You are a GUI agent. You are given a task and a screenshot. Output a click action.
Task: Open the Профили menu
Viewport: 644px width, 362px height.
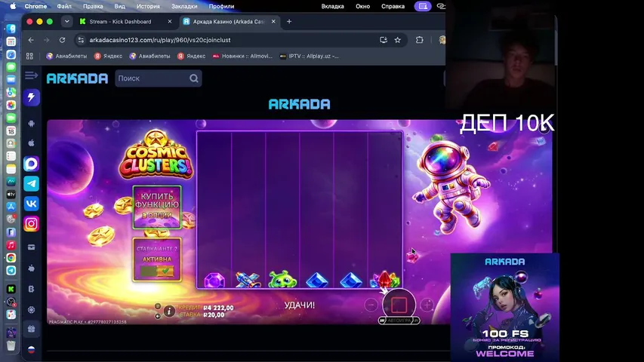coord(221,6)
